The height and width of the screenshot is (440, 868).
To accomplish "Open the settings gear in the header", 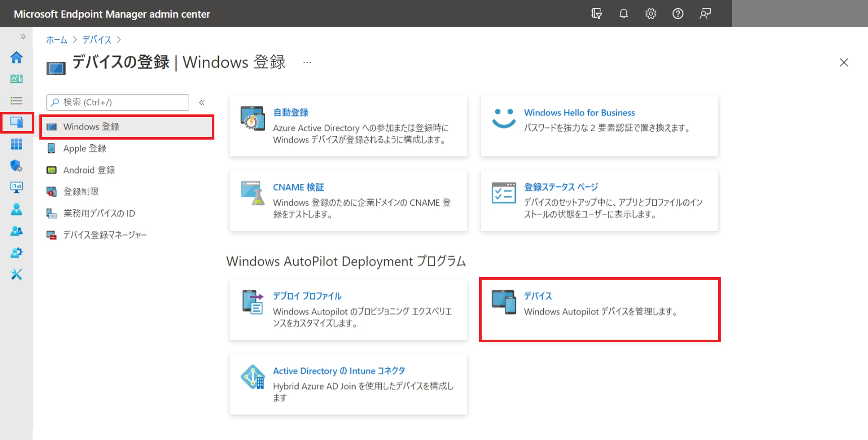I will (x=651, y=14).
